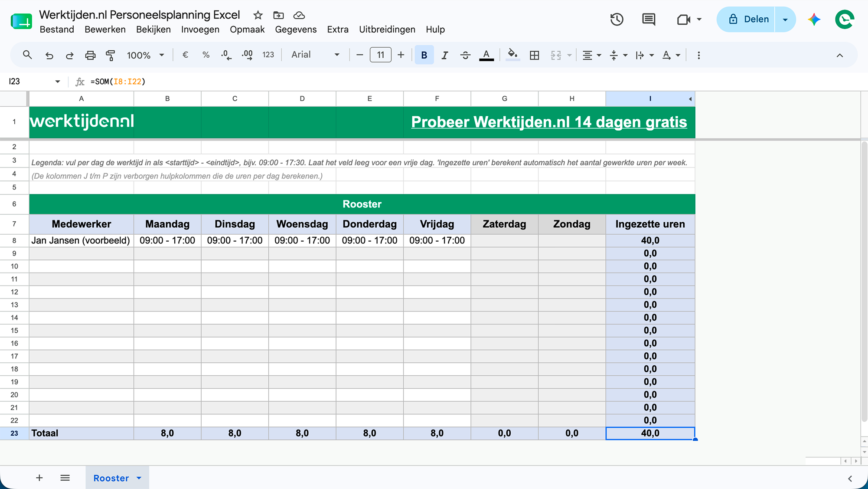The width and height of the screenshot is (868, 489).
Task: Add a new sheet with plus icon
Action: click(39, 478)
